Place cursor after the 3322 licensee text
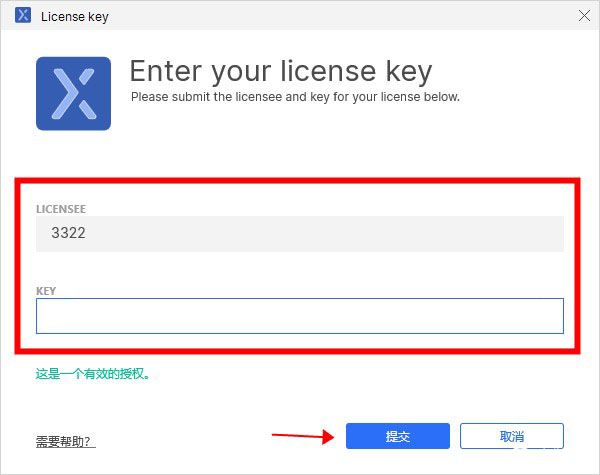 point(86,233)
